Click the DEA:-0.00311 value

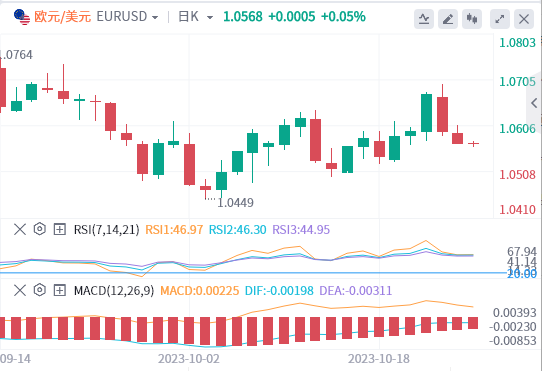[x=356, y=290]
